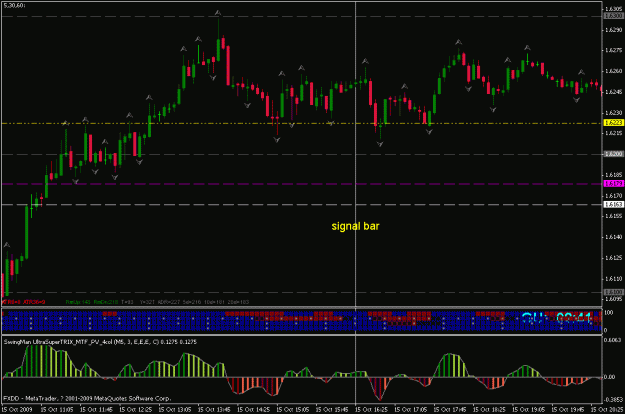Click the 100 scale value of heatmap indicator
The height and width of the screenshot is (414, 625).
point(609,313)
